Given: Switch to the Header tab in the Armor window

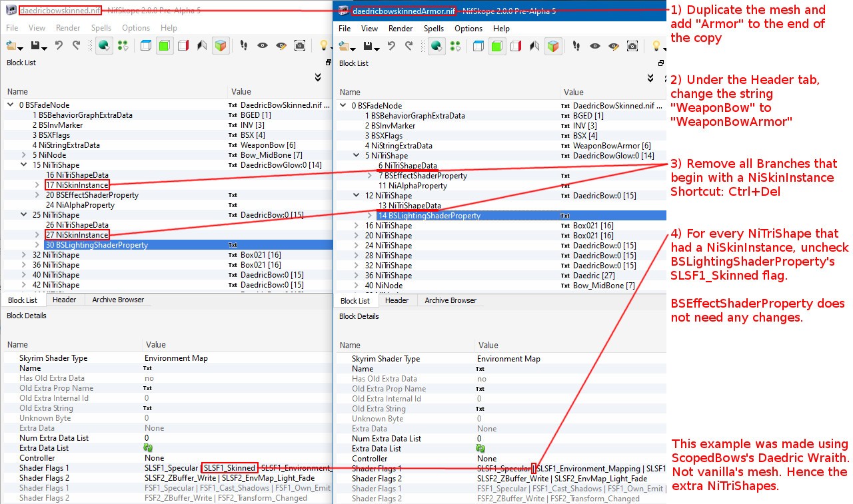Looking at the screenshot, I should pyautogui.click(x=397, y=300).
